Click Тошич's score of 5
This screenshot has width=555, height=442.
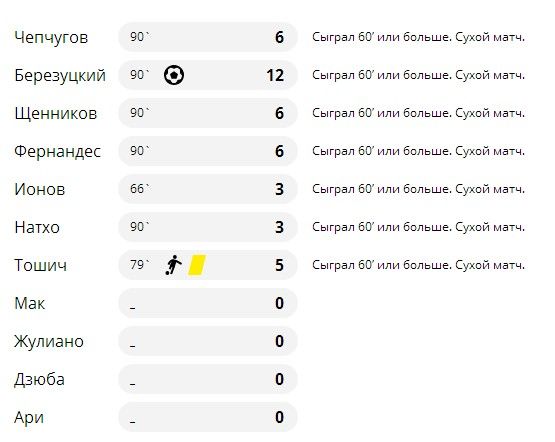point(279,265)
